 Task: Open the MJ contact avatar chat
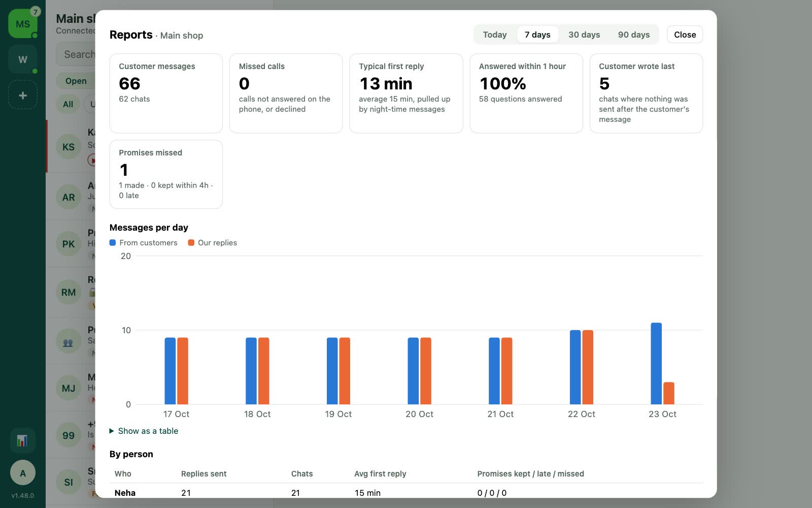(69, 388)
